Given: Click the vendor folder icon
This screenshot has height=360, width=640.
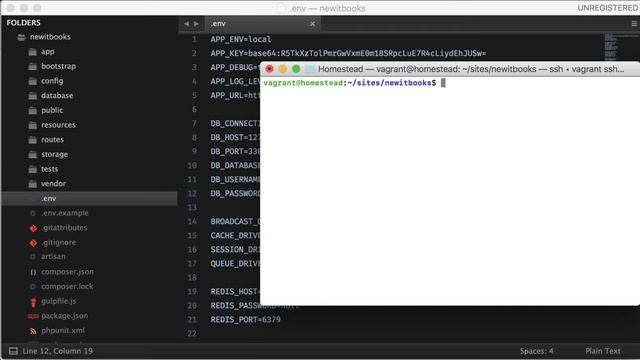Looking at the screenshot, I should pyautogui.click(x=33, y=184).
